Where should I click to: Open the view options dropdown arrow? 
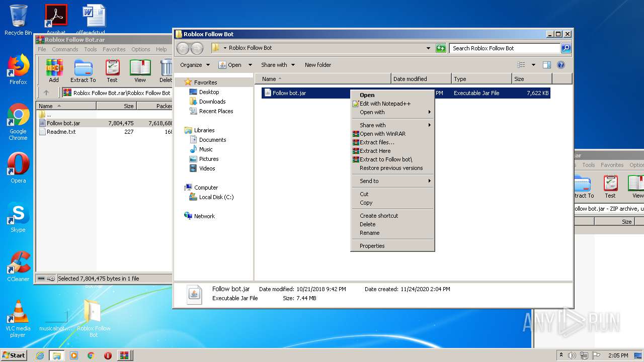click(533, 65)
